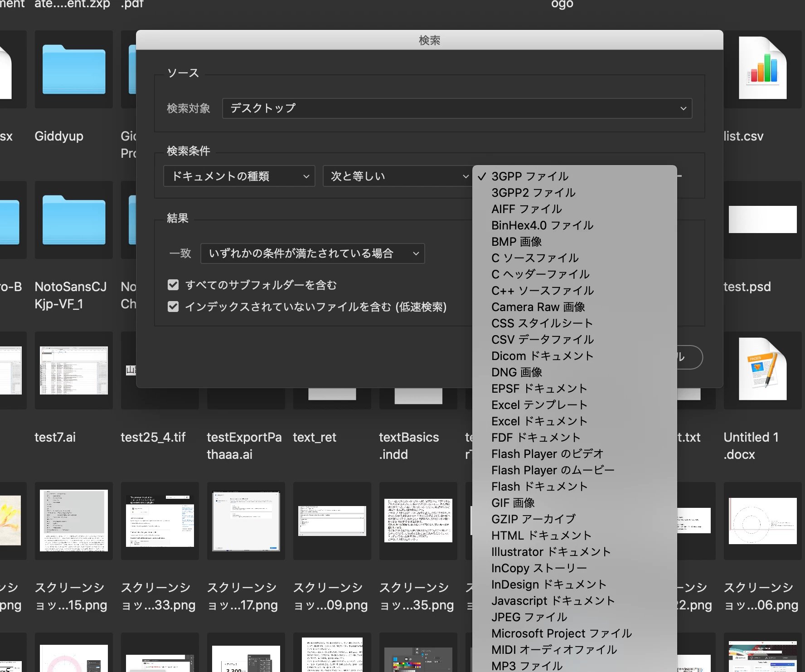Choose Flash ドキュメント option
The height and width of the screenshot is (672, 805).
tap(575, 486)
